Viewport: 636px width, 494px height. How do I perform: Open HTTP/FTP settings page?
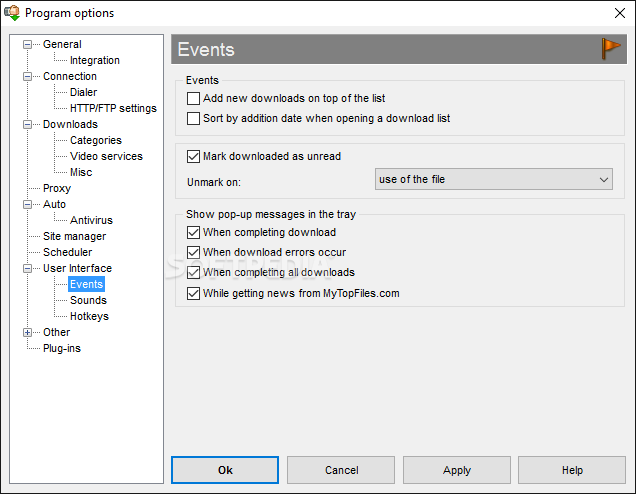click(113, 109)
